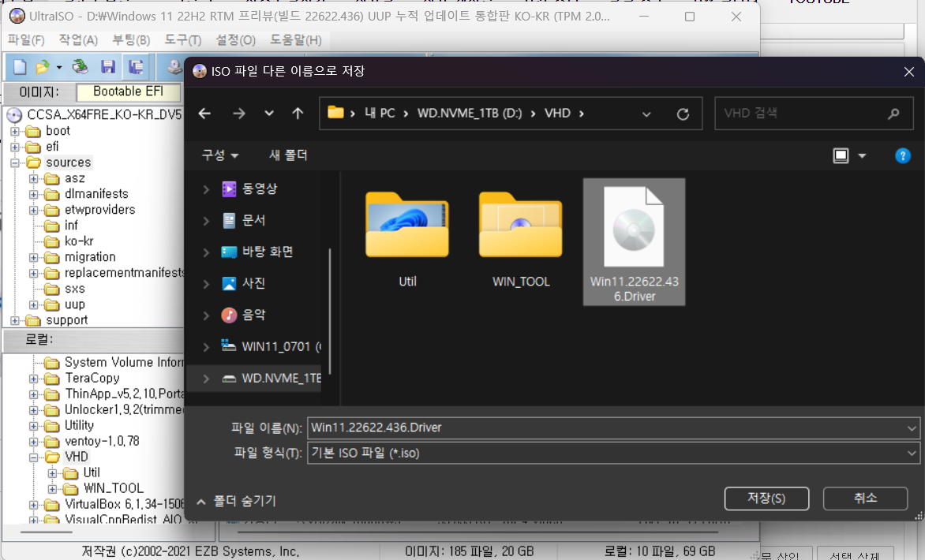
Task: Collapse the sources folder in image tree
Action: tap(15, 162)
